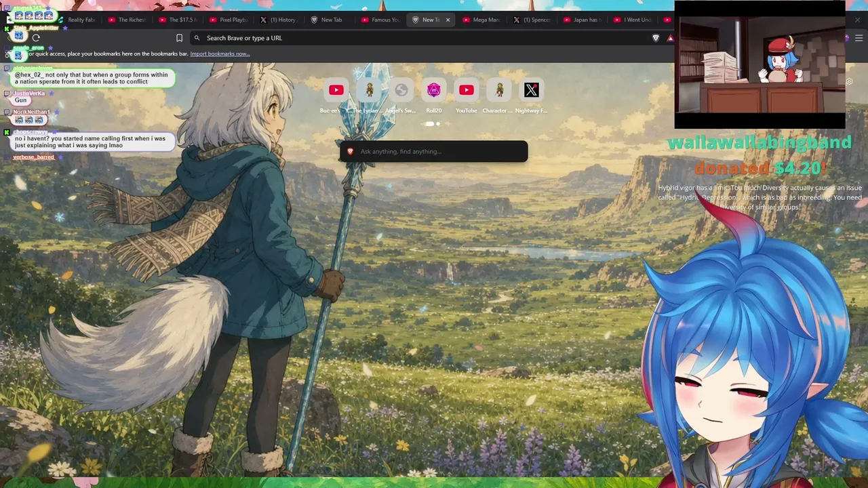The height and width of the screenshot is (488, 868).
Task: Click the Hybrid vigor donation message
Action: pyautogui.click(x=759, y=197)
